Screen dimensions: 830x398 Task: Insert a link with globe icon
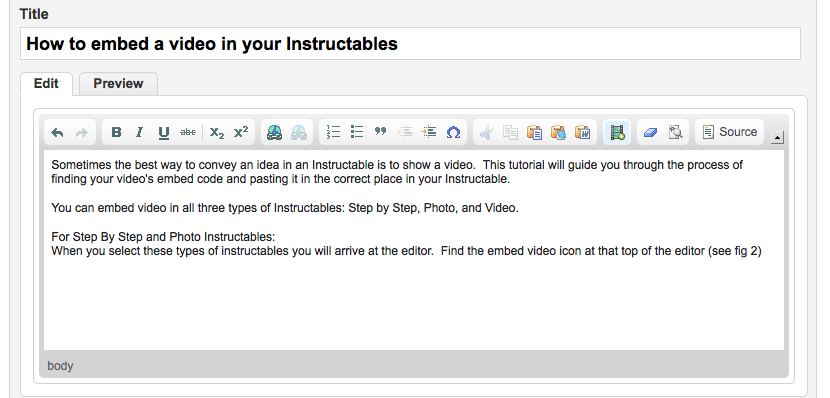pyautogui.click(x=274, y=132)
